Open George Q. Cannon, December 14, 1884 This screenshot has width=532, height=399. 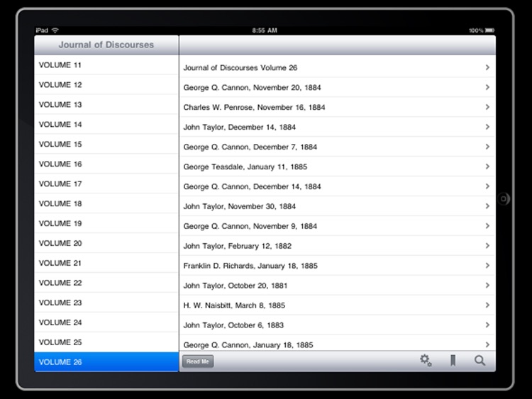point(337,186)
